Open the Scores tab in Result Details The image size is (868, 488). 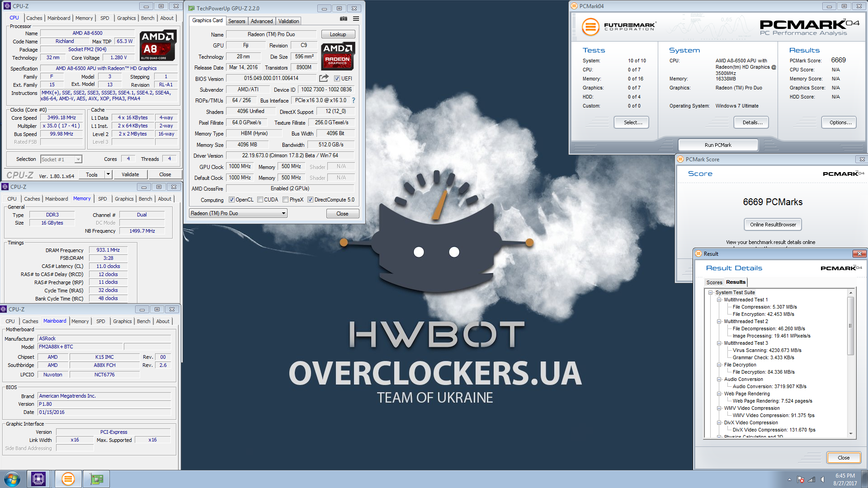pos(714,282)
